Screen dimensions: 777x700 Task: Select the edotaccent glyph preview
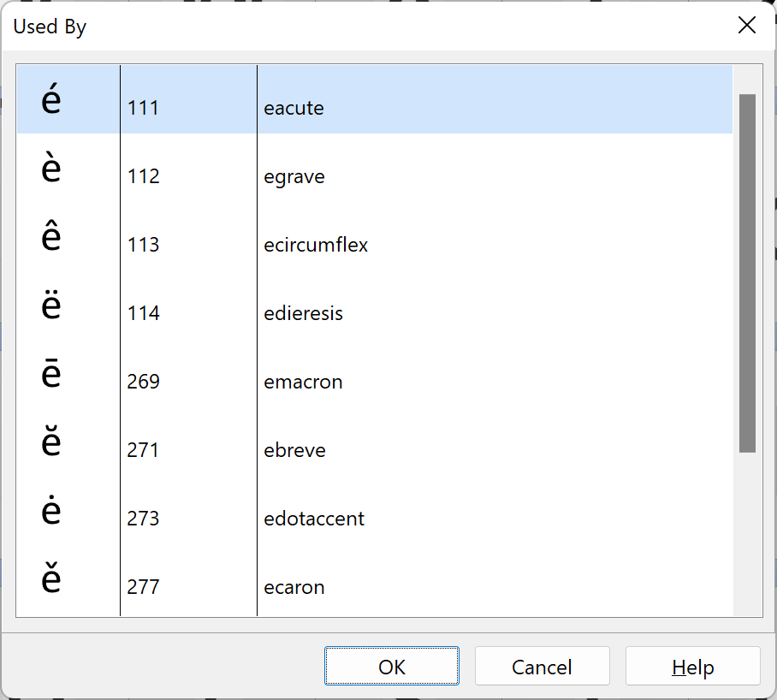(51, 512)
